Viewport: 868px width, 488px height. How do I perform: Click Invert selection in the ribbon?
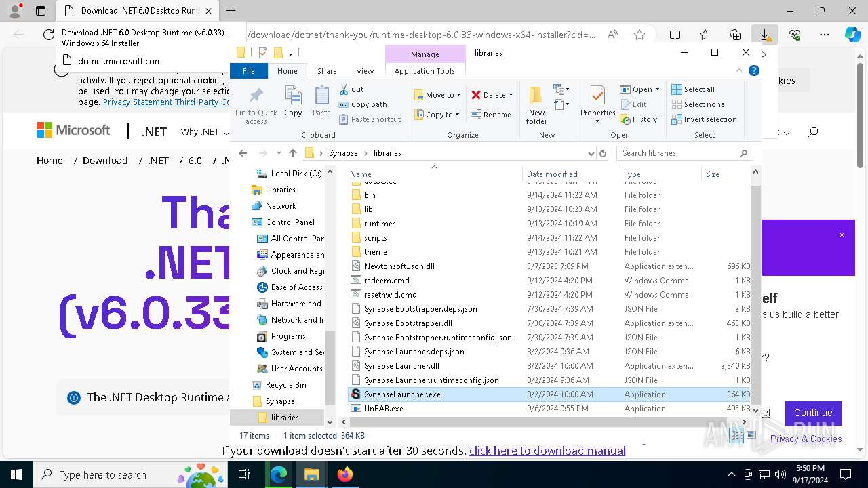(704, 119)
